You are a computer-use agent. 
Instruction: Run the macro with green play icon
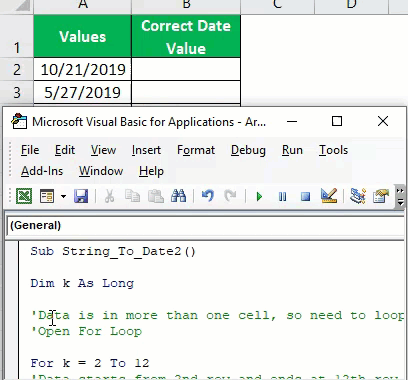[259, 196]
